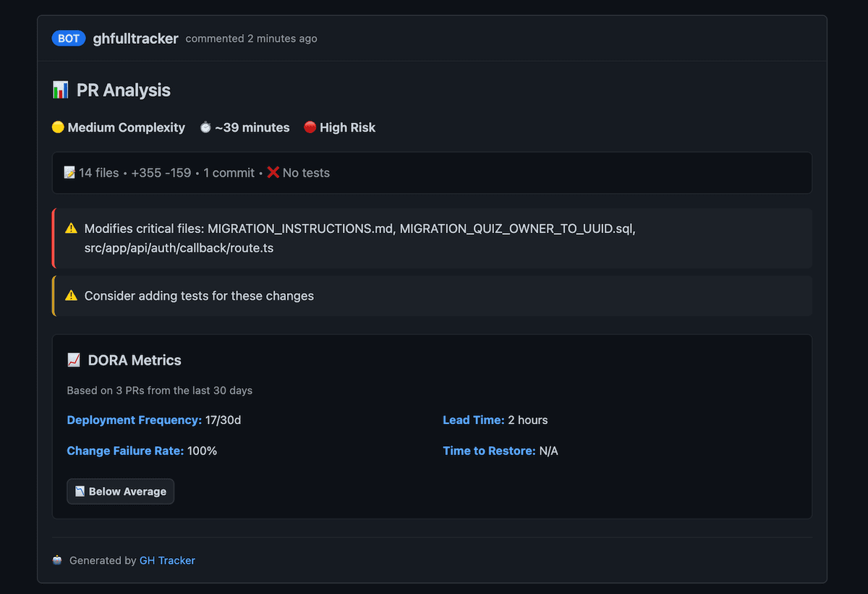The width and height of the screenshot is (868, 594).
Task: Select the BOT badge label
Action: [68, 38]
